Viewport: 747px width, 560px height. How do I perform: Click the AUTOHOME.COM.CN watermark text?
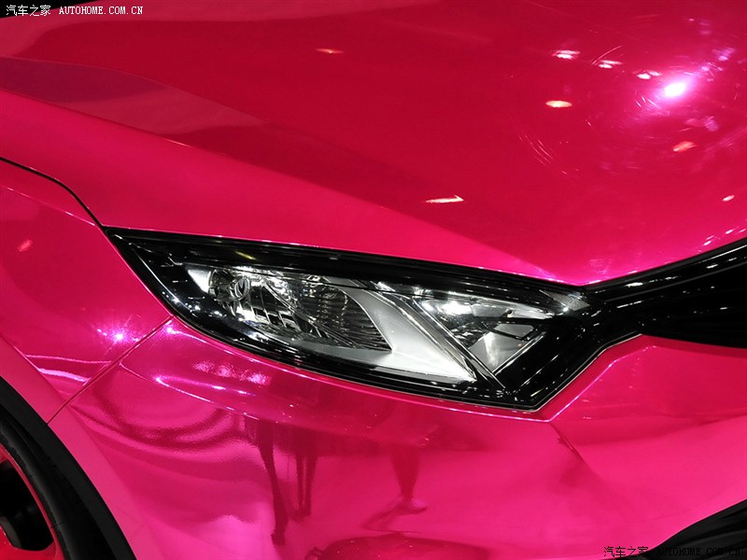pyautogui.click(x=101, y=10)
